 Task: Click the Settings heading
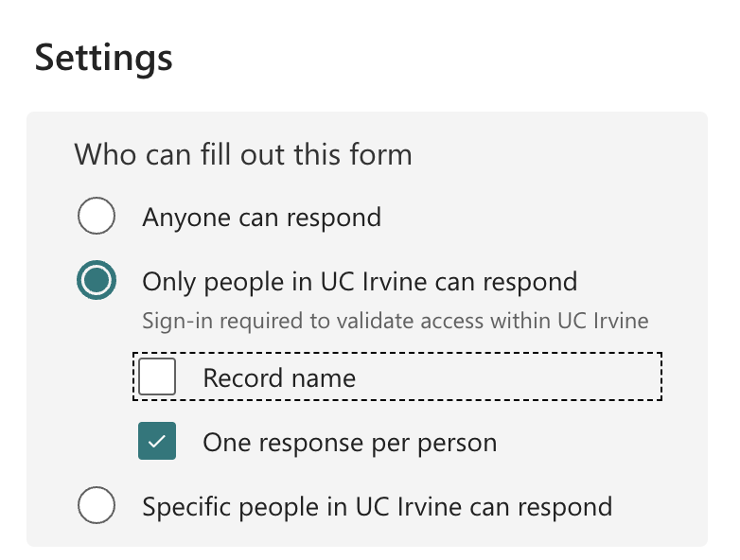[104, 58]
